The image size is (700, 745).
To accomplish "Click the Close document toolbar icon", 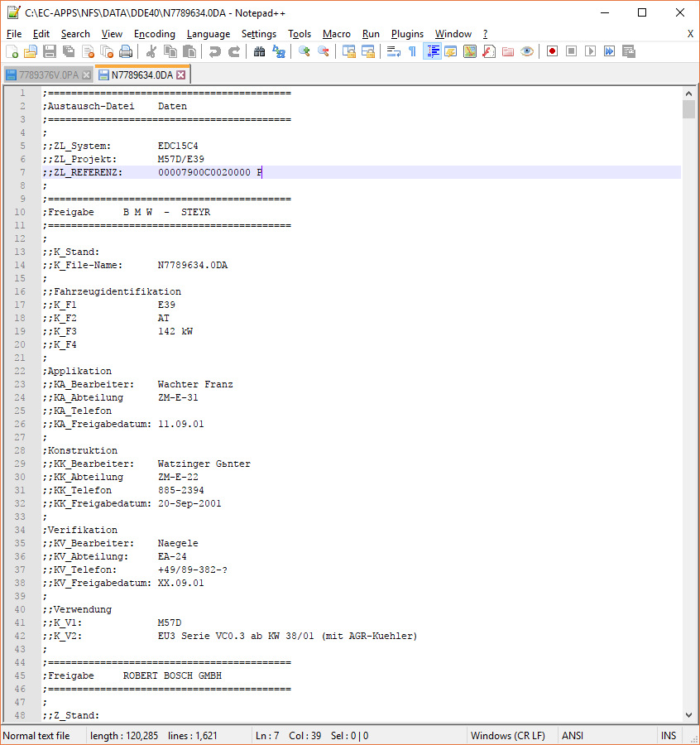I will [x=88, y=51].
